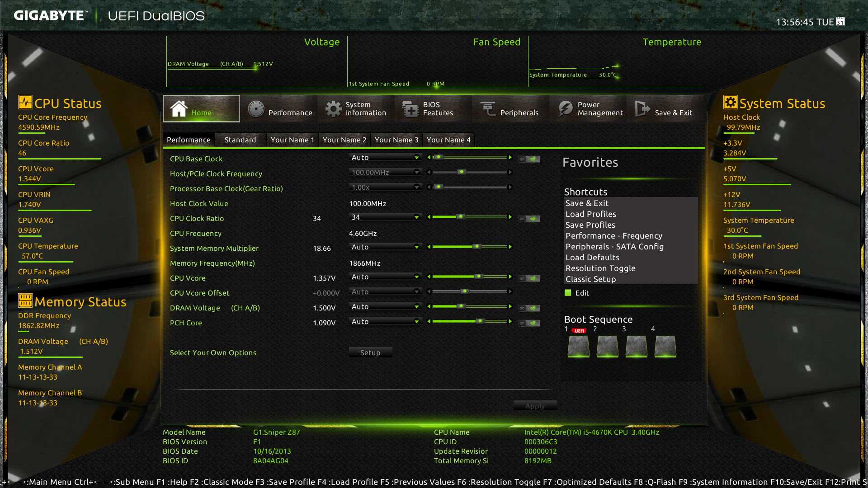The height and width of the screenshot is (488, 868).
Task: Open BIOS Features chip icon
Action: [410, 108]
